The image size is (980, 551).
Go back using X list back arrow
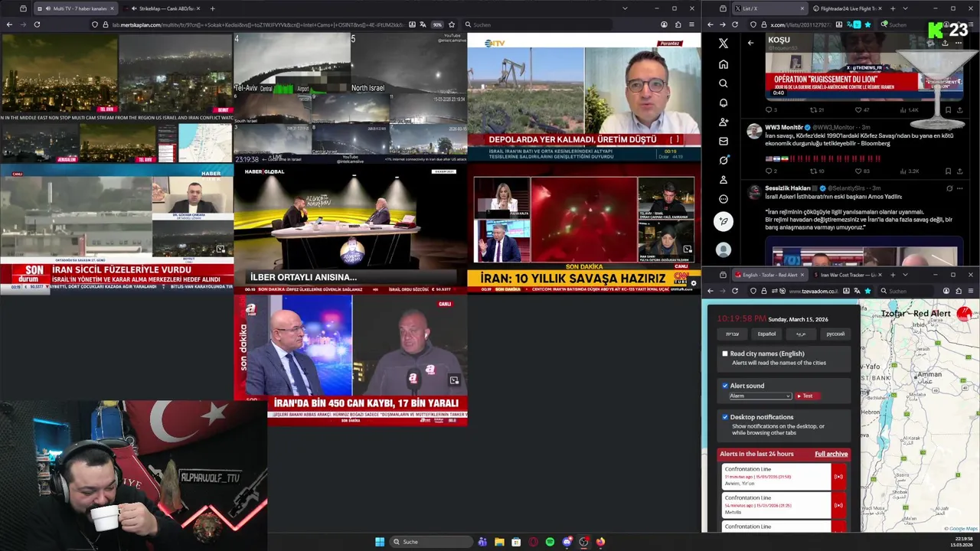(x=750, y=43)
